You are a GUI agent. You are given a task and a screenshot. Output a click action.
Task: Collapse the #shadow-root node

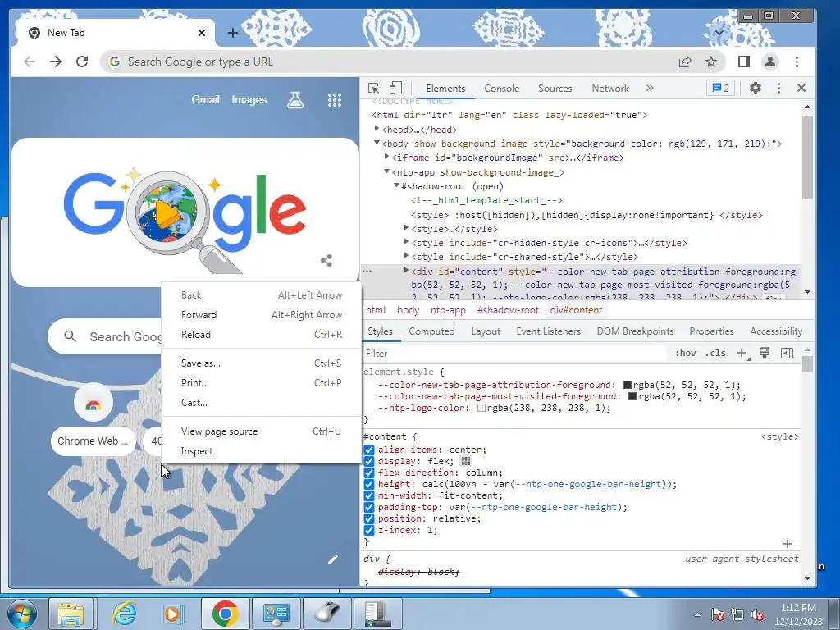(396, 185)
